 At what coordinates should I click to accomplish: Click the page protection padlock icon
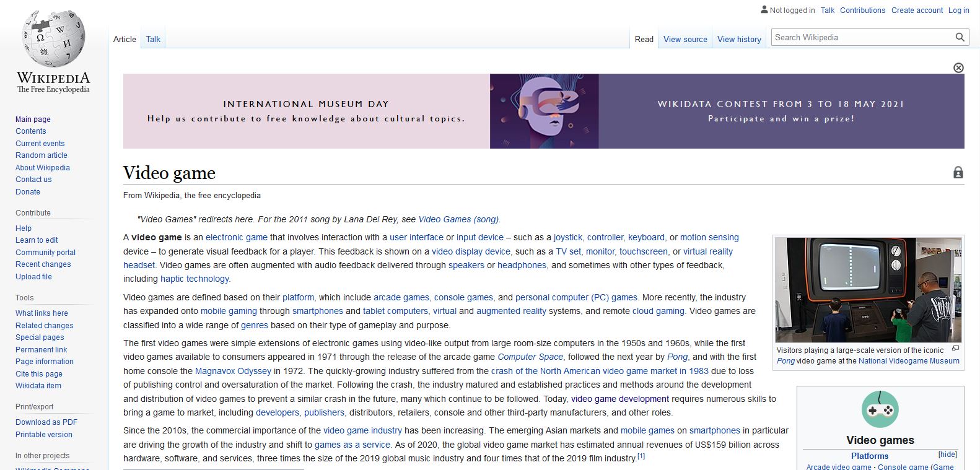pyautogui.click(x=958, y=173)
